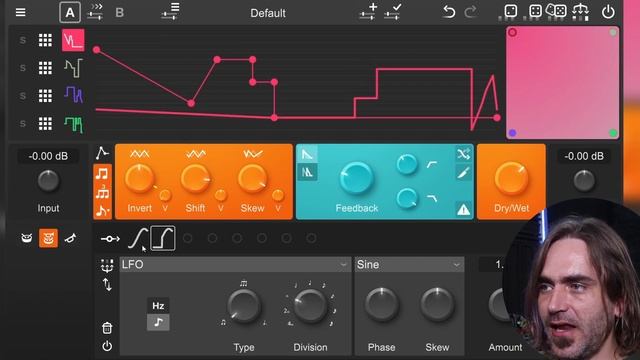640x360 pixels.
Task: Select the pink envelope shape lane
Action: coord(73,40)
